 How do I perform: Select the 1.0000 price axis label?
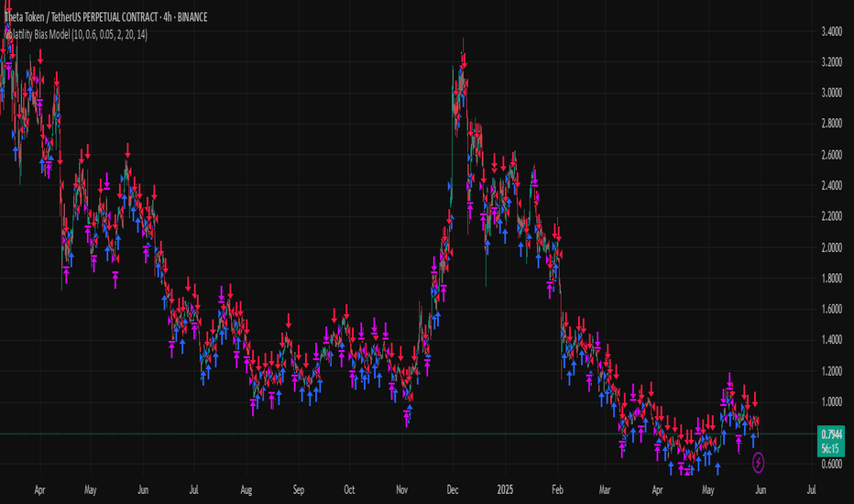tap(832, 402)
